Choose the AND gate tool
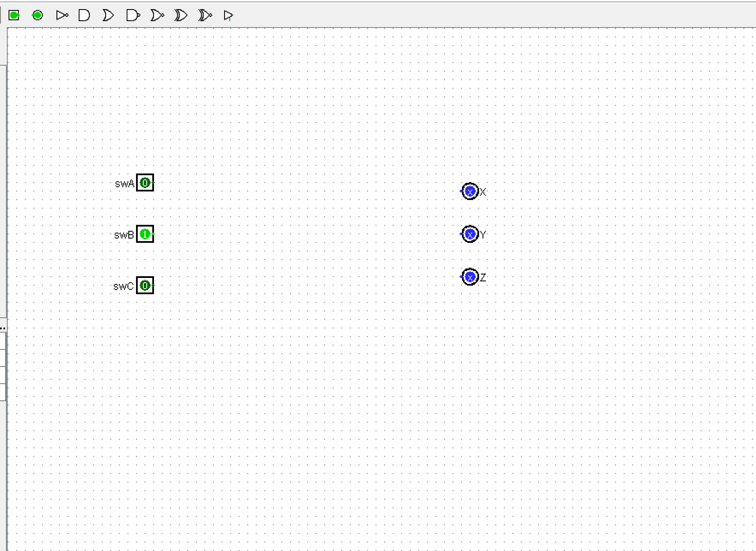The image size is (756, 551). 84,15
